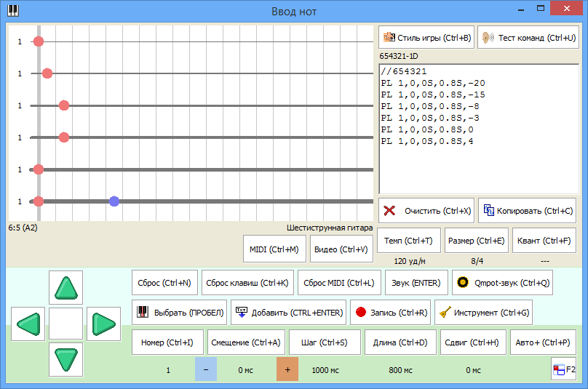Open Инструмент (Ctrl+G) chooser

[483, 312]
